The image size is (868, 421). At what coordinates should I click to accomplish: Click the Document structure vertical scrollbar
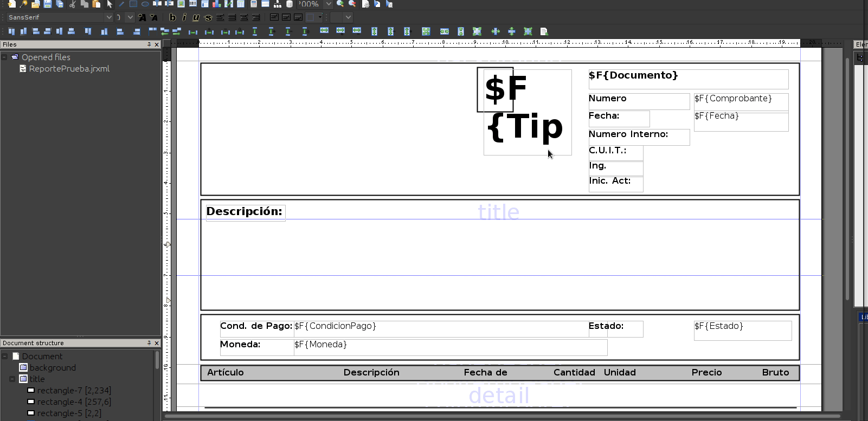pyautogui.click(x=157, y=360)
